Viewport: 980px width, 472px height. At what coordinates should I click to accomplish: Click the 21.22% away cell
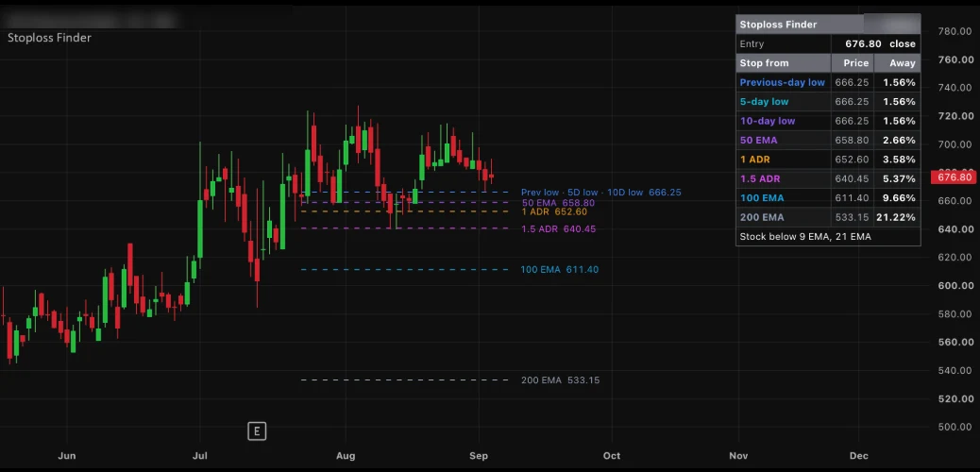coord(897,217)
